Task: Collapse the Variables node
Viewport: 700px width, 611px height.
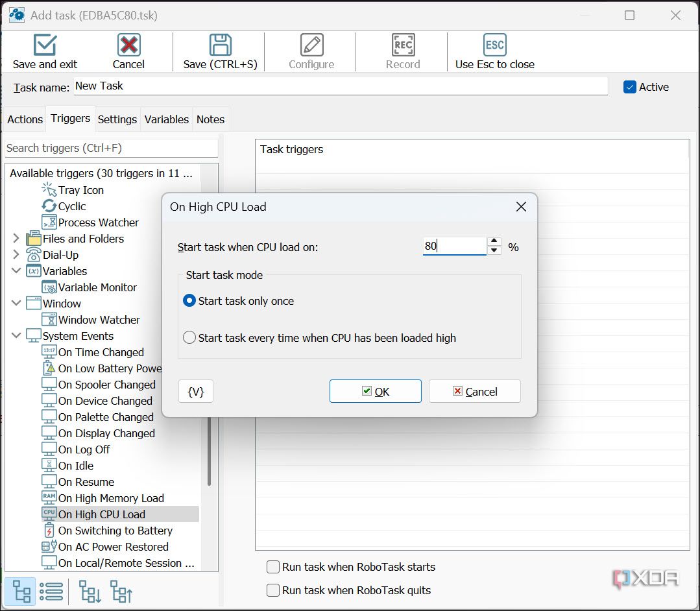Action: coord(16,271)
